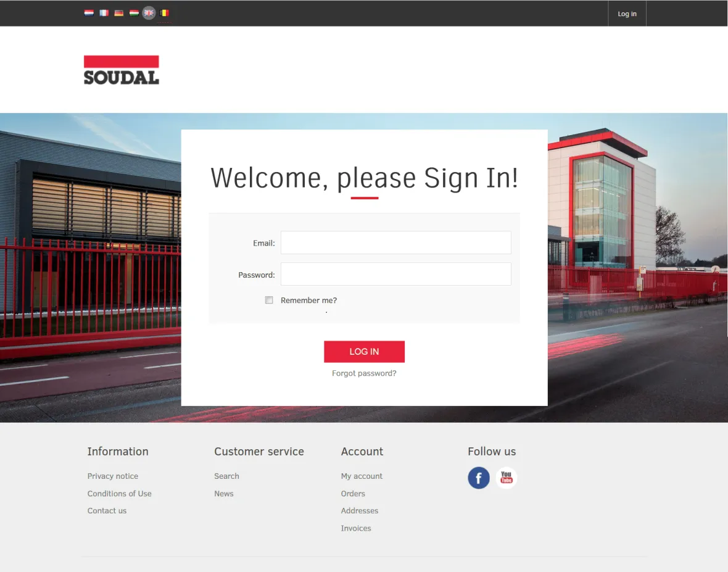Open the News footer link
This screenshot has height=572, width=728.
(224, 494)
